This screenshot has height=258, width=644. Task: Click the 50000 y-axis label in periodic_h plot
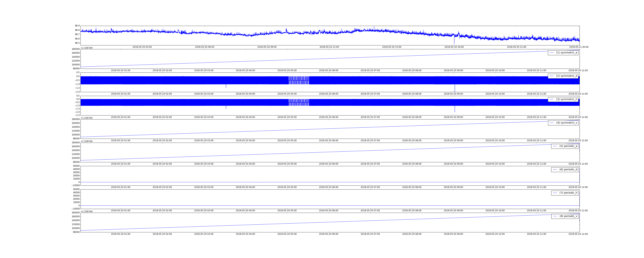coord(76,189)
